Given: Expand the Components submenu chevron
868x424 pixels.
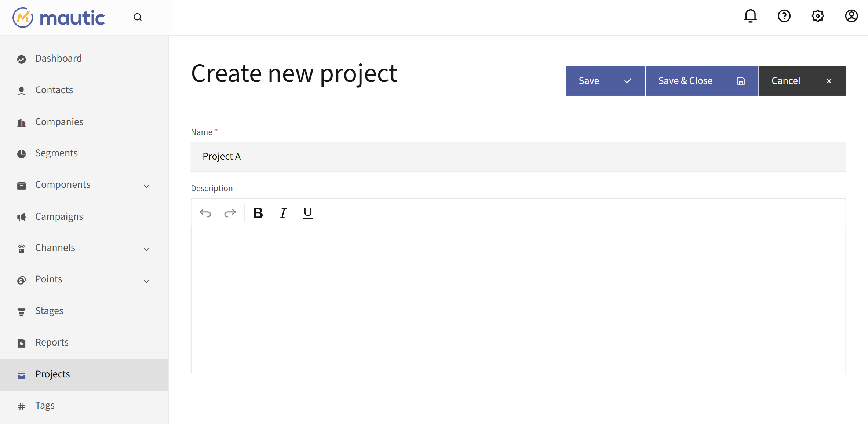Looking at the screenshot, I should point(146,186).
